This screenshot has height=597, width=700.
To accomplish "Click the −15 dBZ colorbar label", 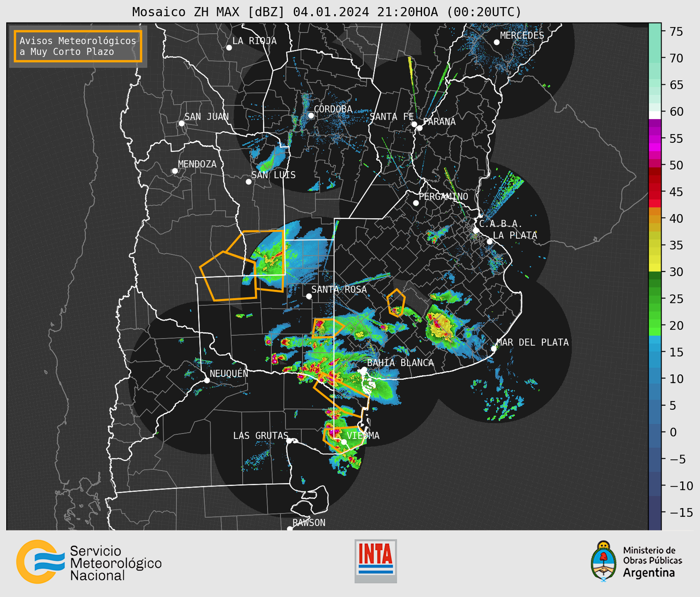I will [681, 512].
